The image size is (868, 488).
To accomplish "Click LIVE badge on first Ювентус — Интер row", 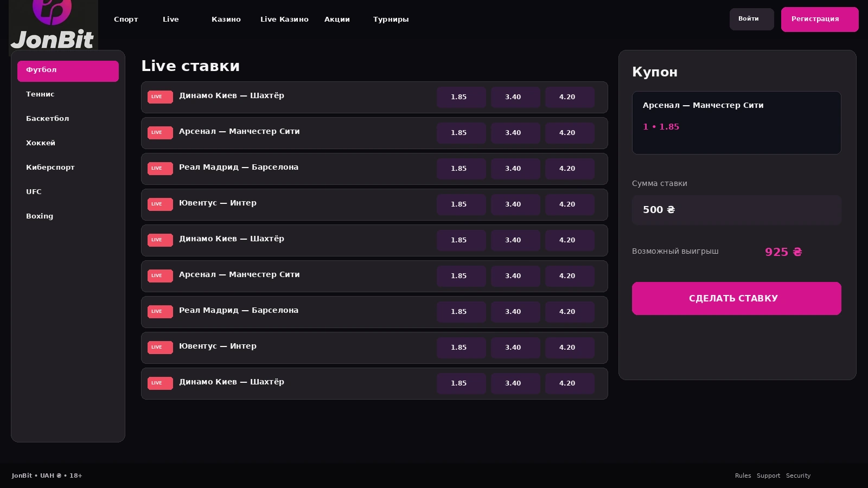I will point(160,204).
